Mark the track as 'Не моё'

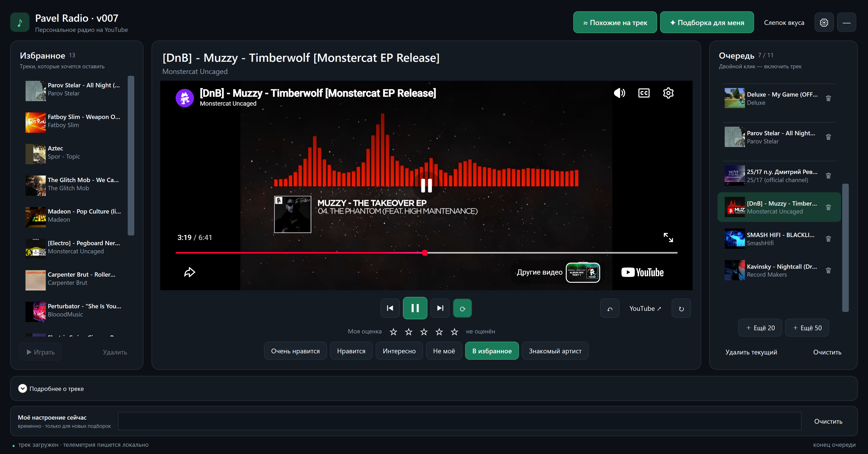click(x=444, y=351)
